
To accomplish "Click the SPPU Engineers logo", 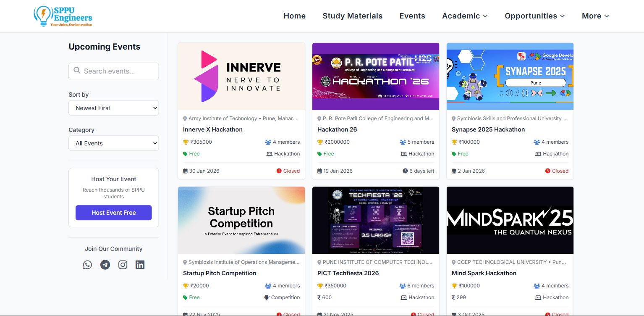I will pyautogui.click(x=63, y=16).
